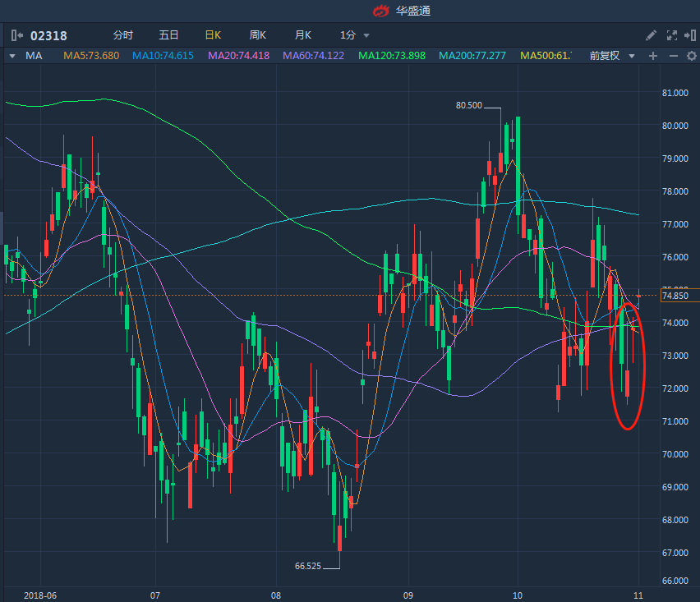Select the 周K weekly candlestick tab
The height and width of the screenshot is (602, 700).
(x=258, y=35)
